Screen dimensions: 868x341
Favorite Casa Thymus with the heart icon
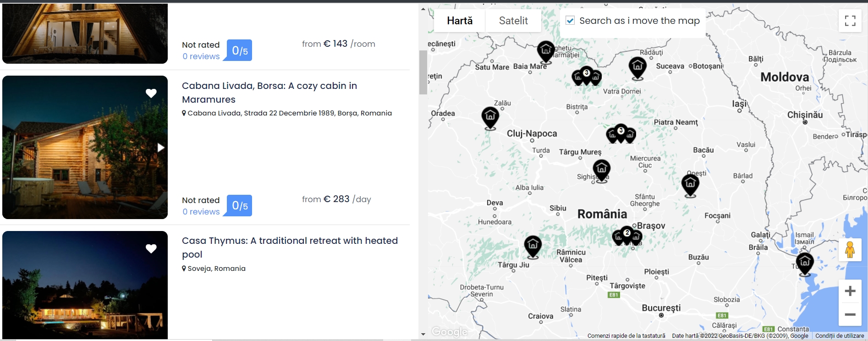click(x=151, y=249)
